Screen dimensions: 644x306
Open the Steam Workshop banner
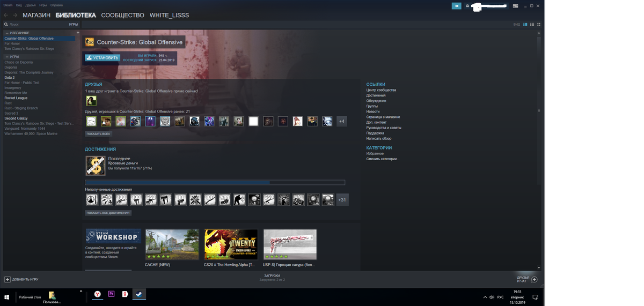pyautogui.click(x=113, y=235)
